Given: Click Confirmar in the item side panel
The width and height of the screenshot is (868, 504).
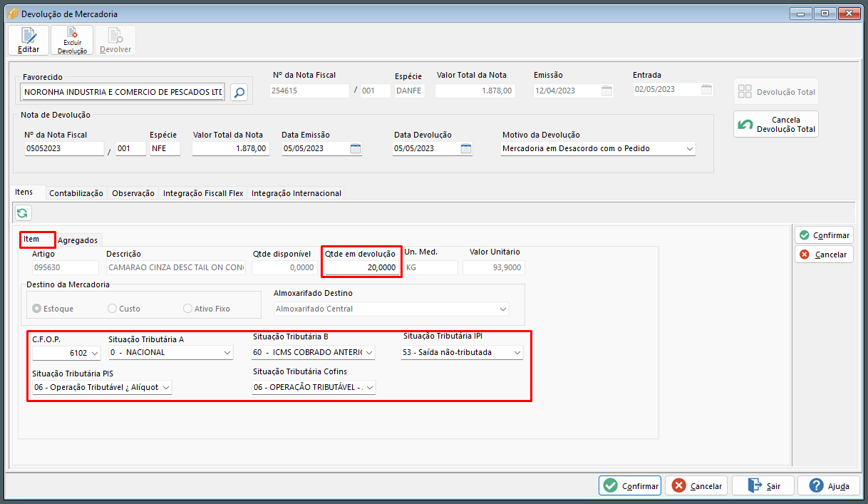Looking at the screenshot, I should tap(824, 235).
